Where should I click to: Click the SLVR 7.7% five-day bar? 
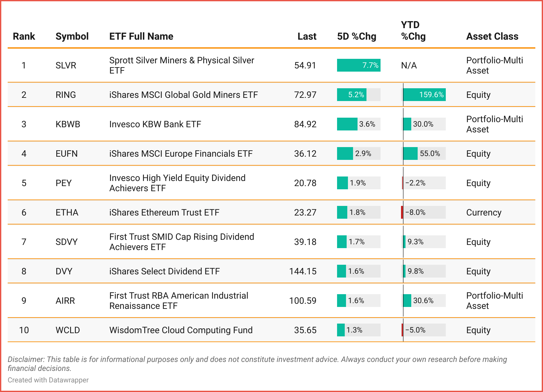tap(358, 65)
